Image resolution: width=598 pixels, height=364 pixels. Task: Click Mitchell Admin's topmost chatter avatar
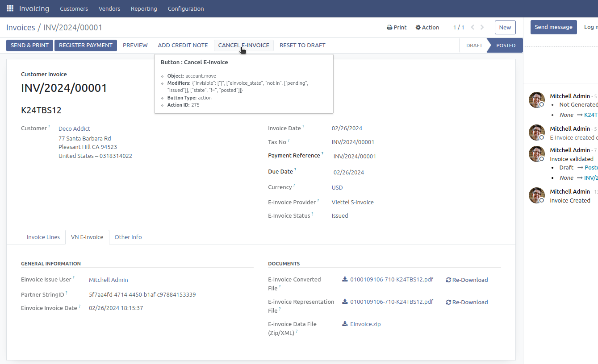(536, 100)
